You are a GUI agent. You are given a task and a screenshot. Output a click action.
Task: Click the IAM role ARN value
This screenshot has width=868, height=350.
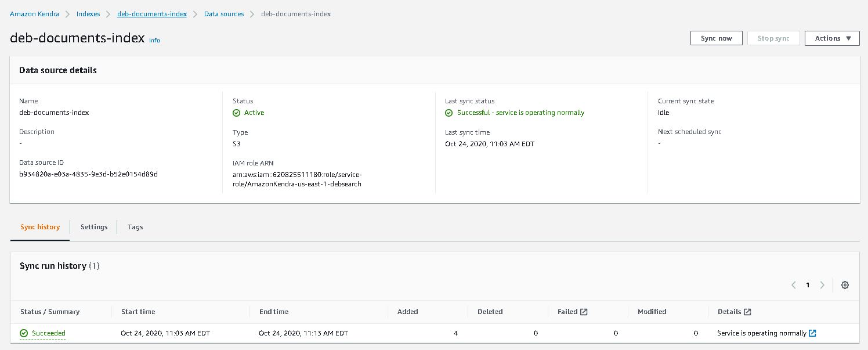[297, 179]
